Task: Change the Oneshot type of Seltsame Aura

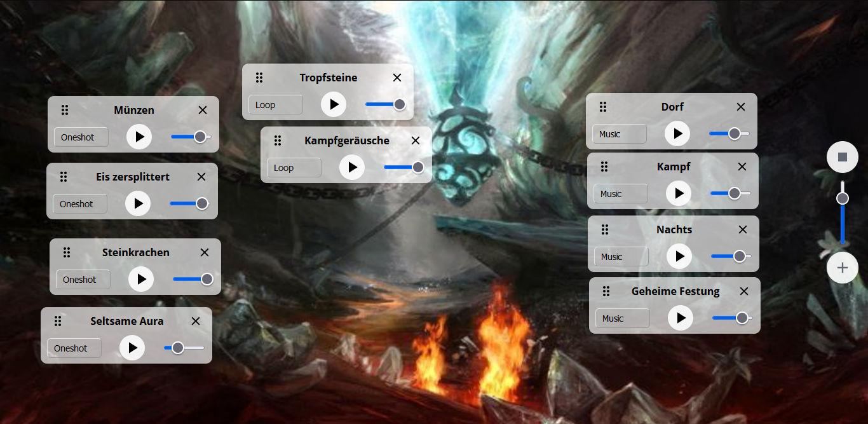Action: coord(74,348)
